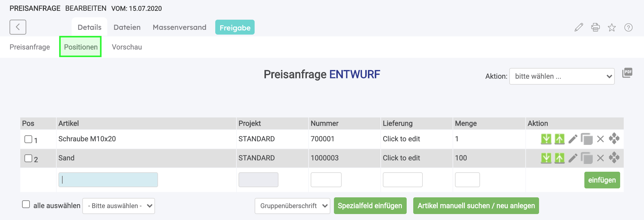Check the checkbox for position 1
The height and width of the screenshot is (220, 644).
tap(28, 139)
